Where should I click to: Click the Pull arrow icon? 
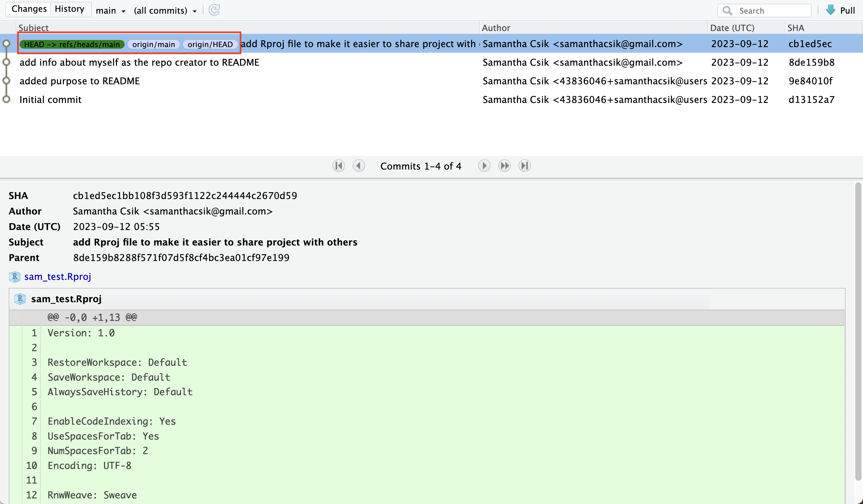[830, 10]
